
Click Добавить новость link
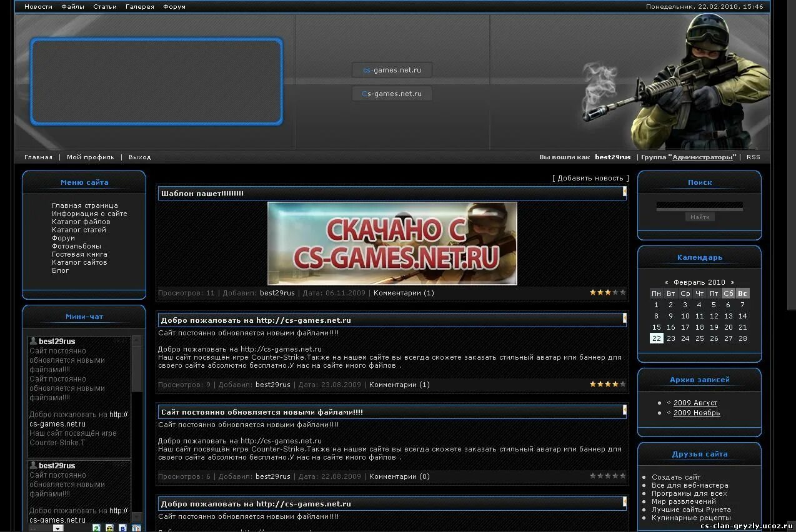pyautogui.click(x=590, y=178)
